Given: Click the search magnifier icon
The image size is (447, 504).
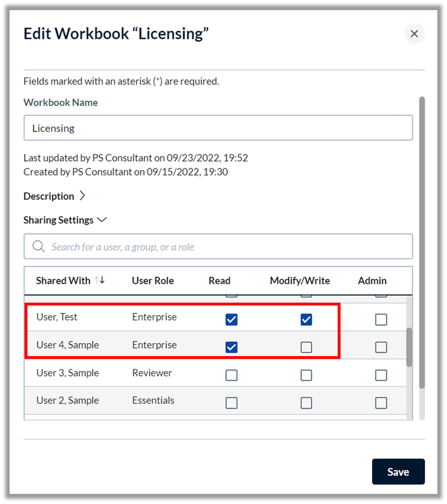Looking at the screenshot, I should 39,246.
